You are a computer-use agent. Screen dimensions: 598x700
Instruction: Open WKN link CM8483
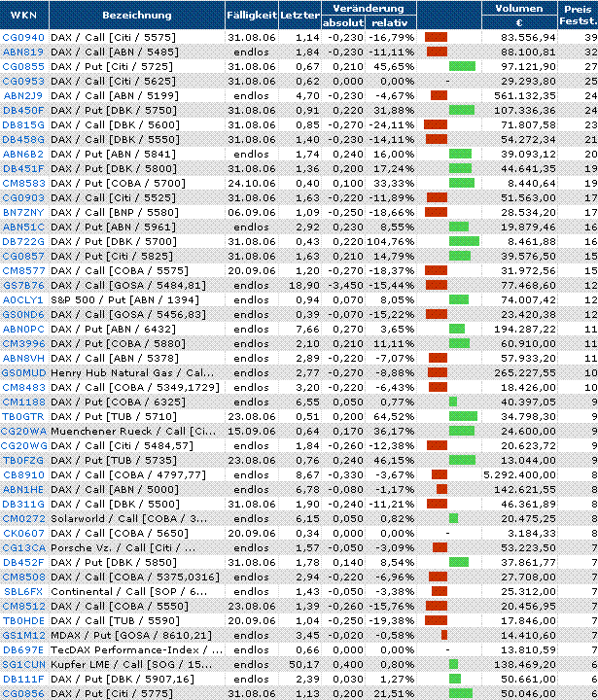tap(23, 388)
